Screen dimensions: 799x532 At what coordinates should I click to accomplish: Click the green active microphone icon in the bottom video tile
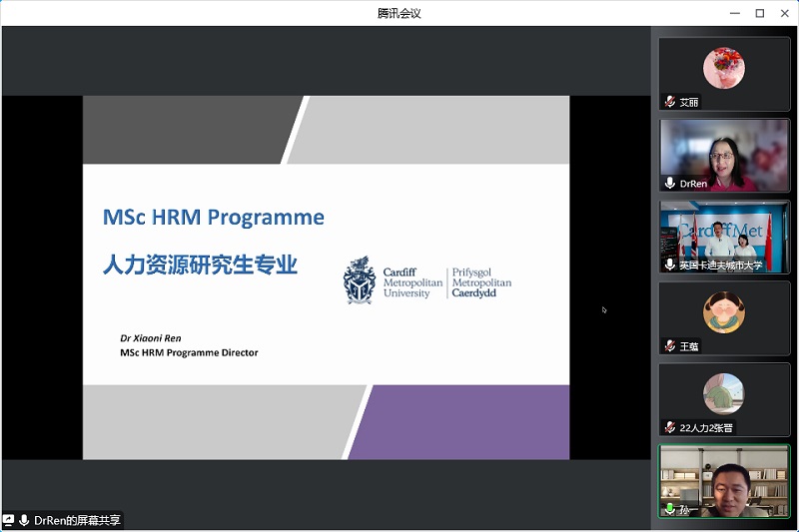(670, 509)
